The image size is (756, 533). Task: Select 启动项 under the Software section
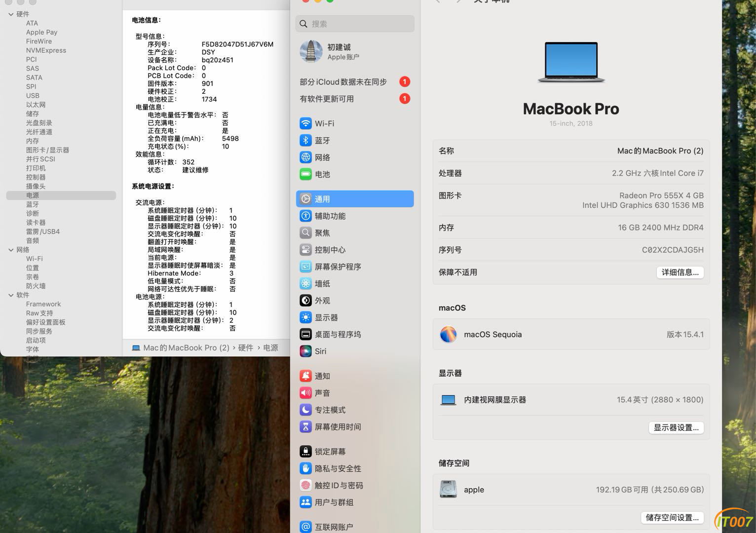[36, 340]
